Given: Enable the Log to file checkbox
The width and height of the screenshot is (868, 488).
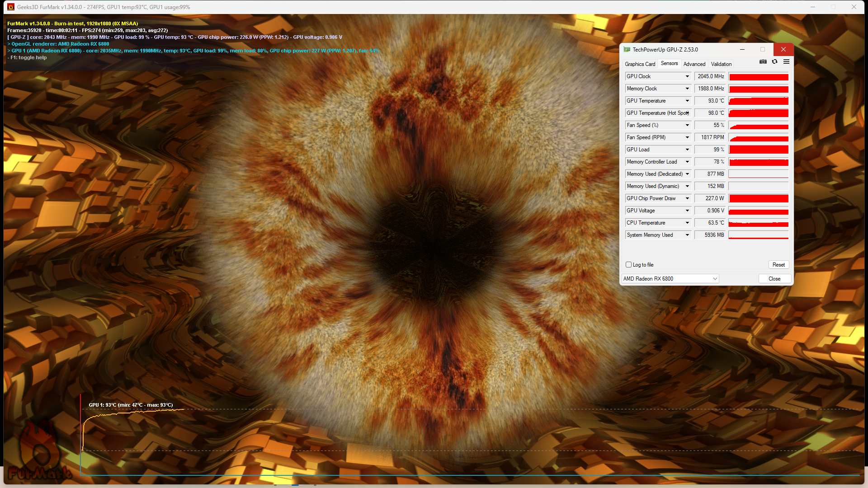Looking at the screenshot, I should tap(628, 265).
